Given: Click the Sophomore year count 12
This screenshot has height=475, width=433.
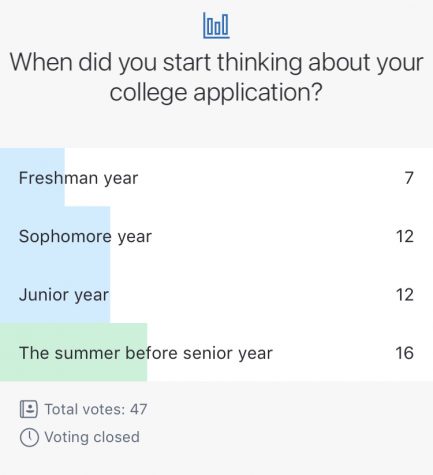Looking at the screenshot, I should (405, 236).
